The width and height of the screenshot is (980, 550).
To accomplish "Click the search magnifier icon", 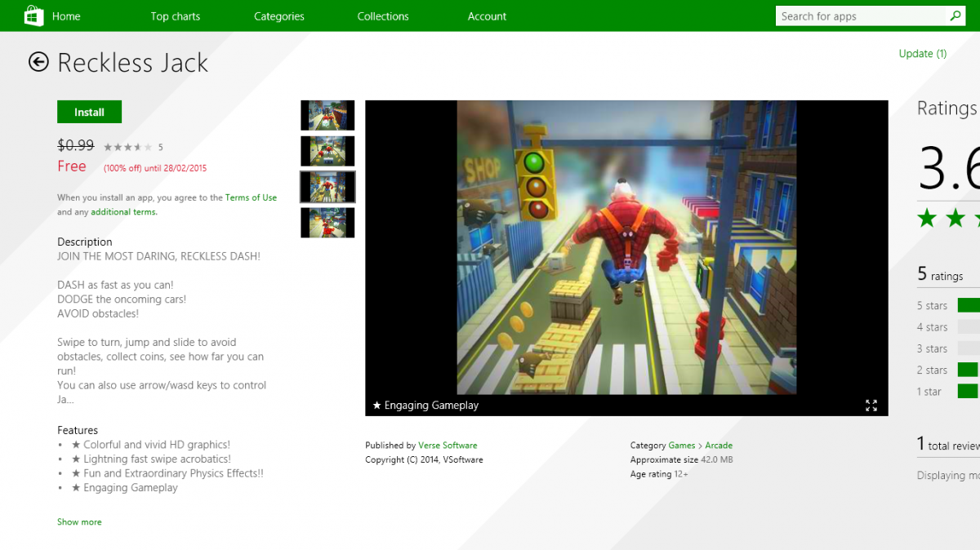I will (955, 16).
